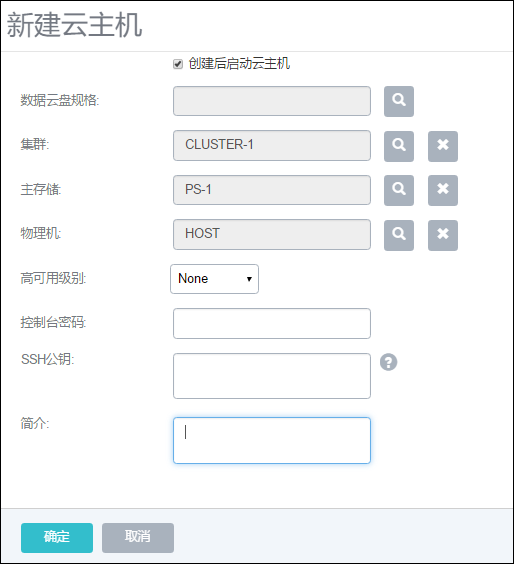Clear the CLUSTER-1 cluster selection
Screen dimensions: 514x564
(443, 146)
